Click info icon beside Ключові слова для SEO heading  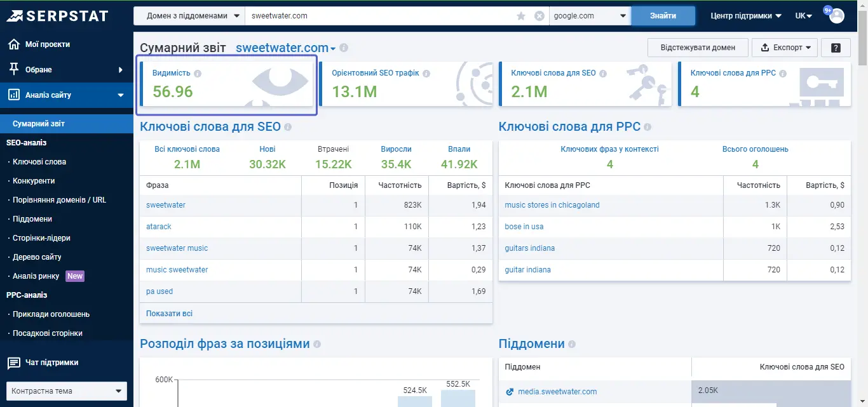click(x=288, y=127)
